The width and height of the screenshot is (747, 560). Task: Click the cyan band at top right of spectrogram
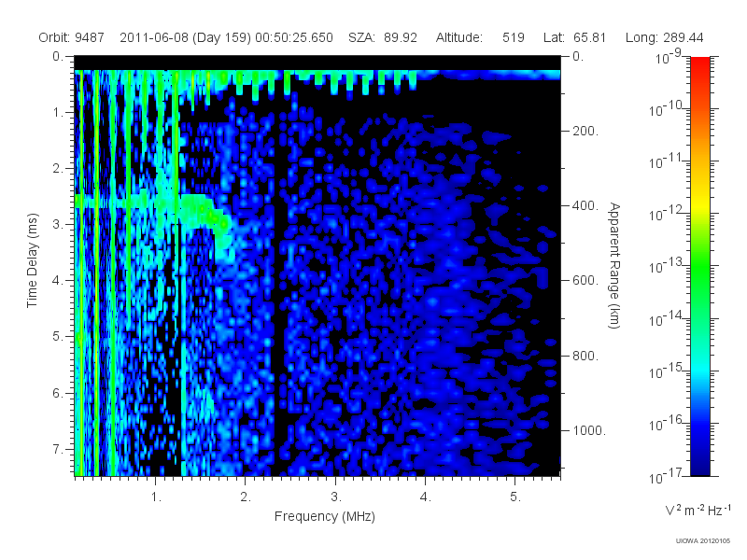click(488, 75)
